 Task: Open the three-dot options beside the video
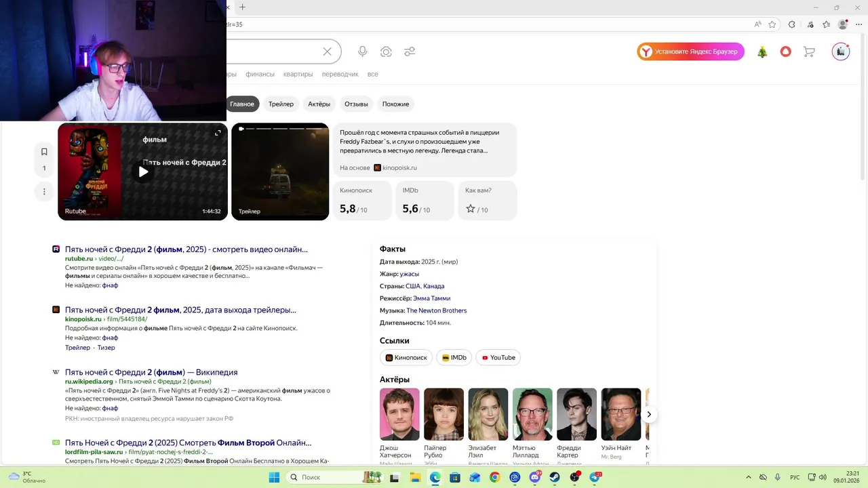pos(44,192)
